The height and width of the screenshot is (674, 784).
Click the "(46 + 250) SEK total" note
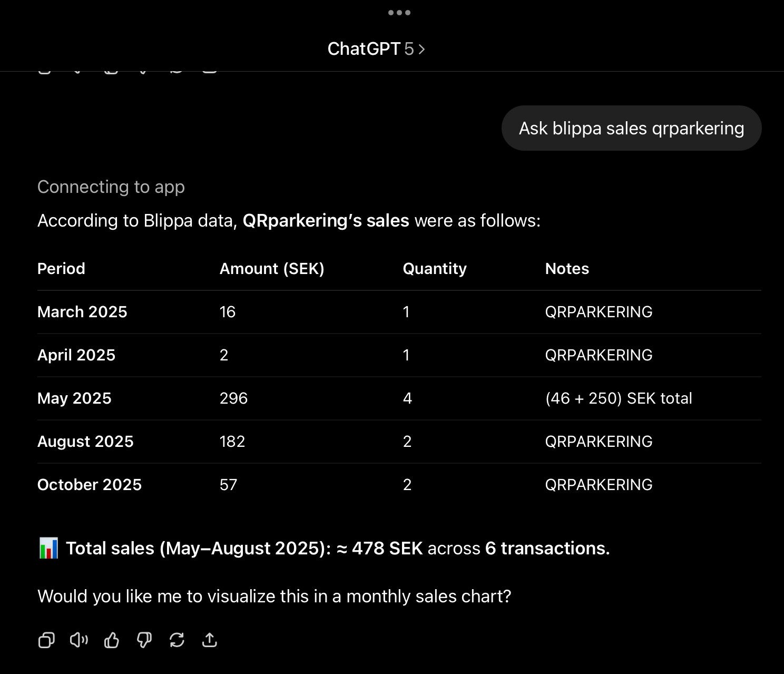(619, 398)
